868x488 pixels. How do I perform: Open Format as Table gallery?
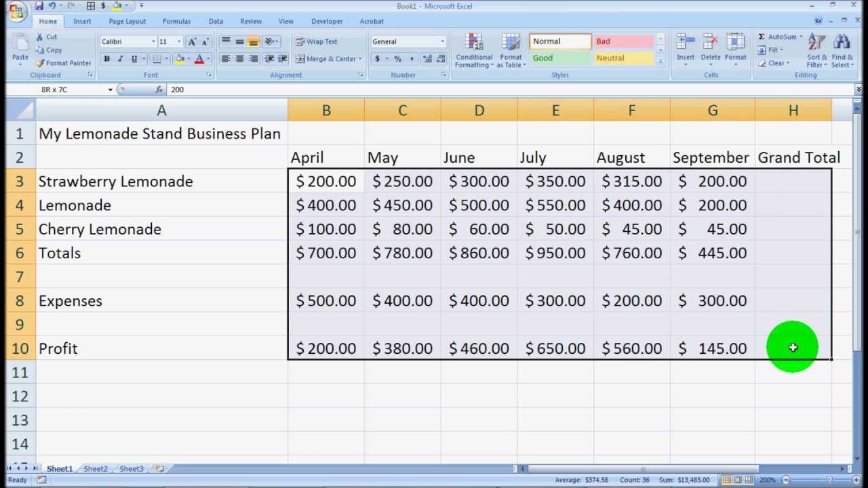click(x=511, y=51)
